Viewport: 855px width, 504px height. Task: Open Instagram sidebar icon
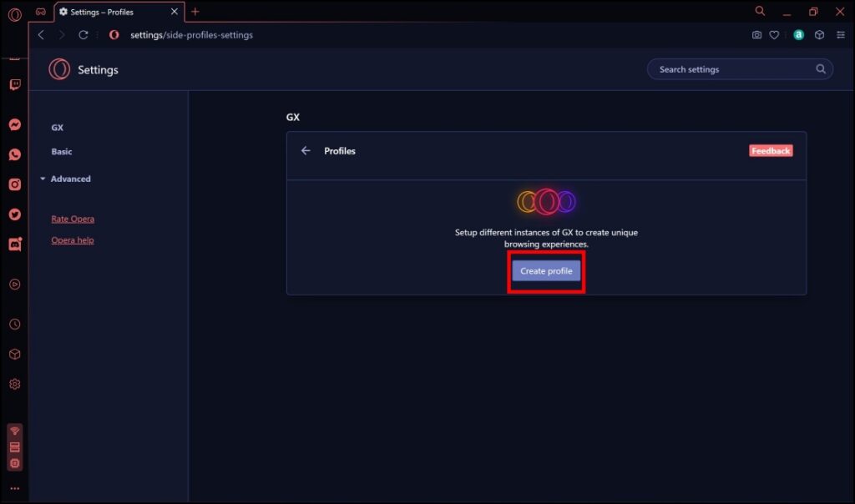click(15, 184)
